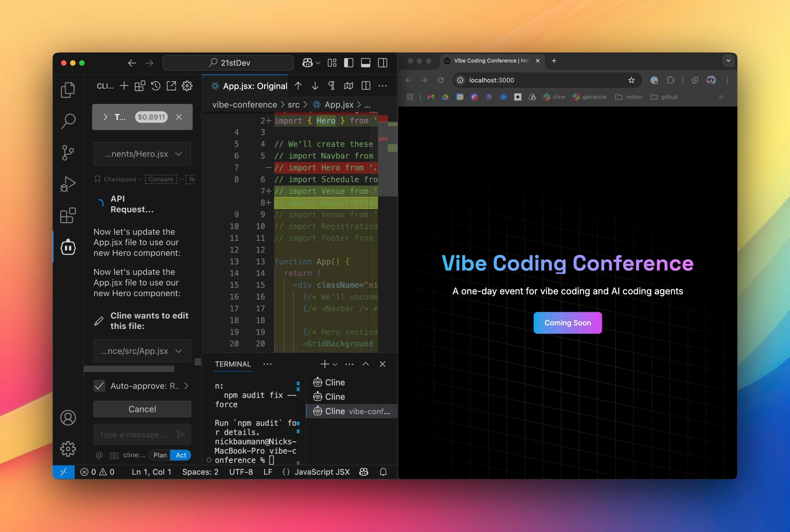Expand the nents/Hero.jsx file dropdown

[x=179, y=154]
